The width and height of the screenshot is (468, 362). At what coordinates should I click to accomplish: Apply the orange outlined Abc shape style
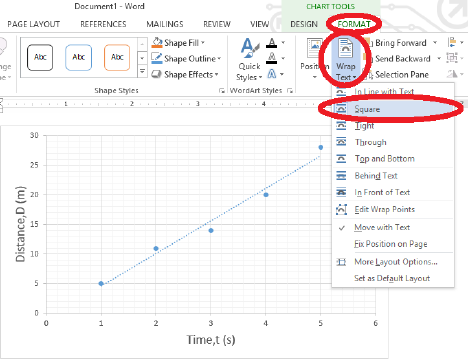117,57
